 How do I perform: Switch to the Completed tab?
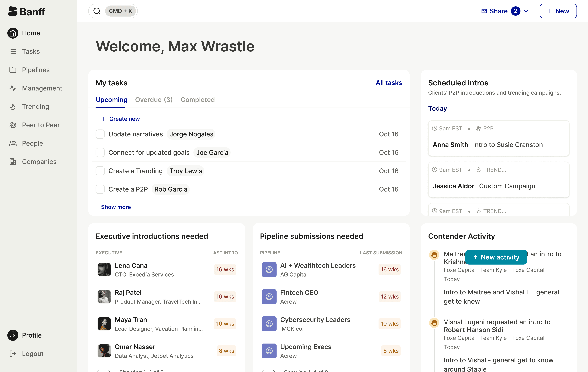coord(198,100)
